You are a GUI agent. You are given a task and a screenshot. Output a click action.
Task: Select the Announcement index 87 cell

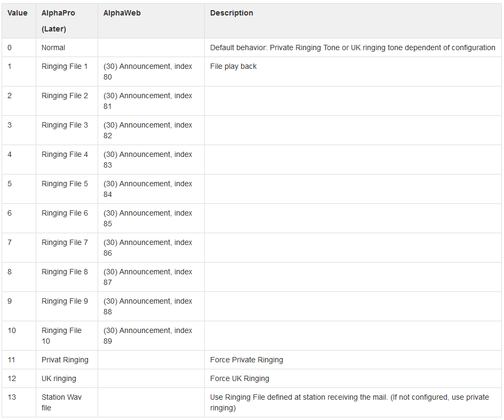point(148,277)
